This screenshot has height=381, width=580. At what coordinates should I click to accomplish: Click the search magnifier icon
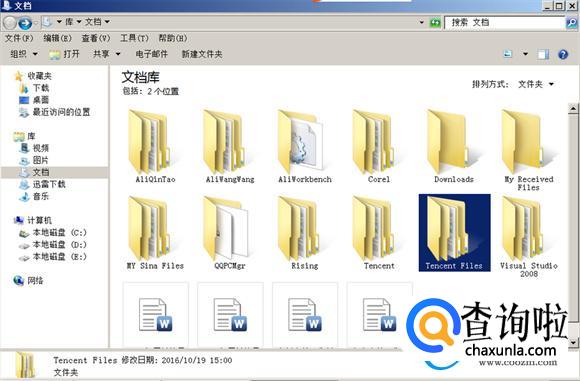[x=571, y=23]
